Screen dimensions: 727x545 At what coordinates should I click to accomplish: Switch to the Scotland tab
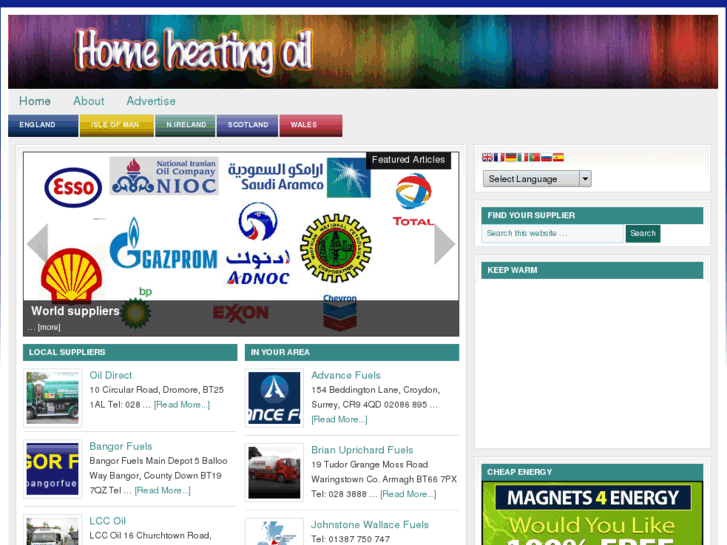[x=247, y=125]
